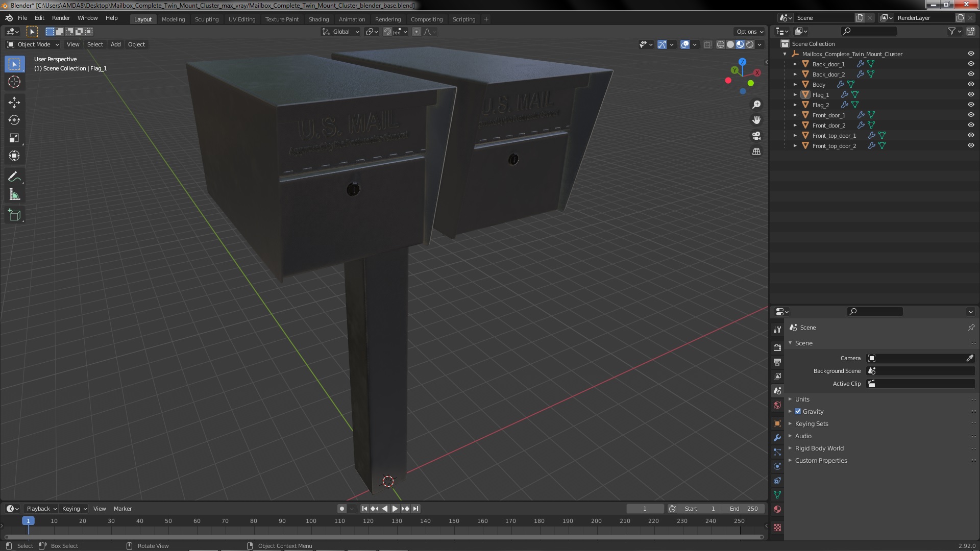Toggle camera view icon in viewport
Viewport: 980px width, 551px height.
(x=756, y=136)
